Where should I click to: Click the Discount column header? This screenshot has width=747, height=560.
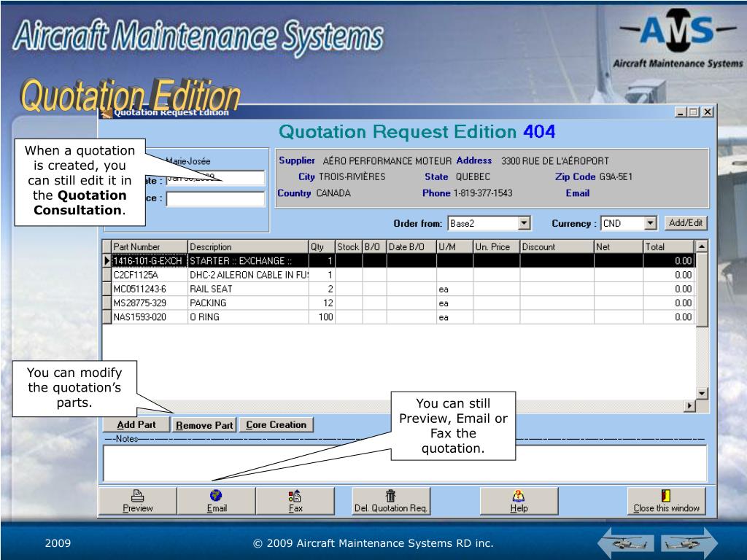pyautogui.click(x=557, y=246)
